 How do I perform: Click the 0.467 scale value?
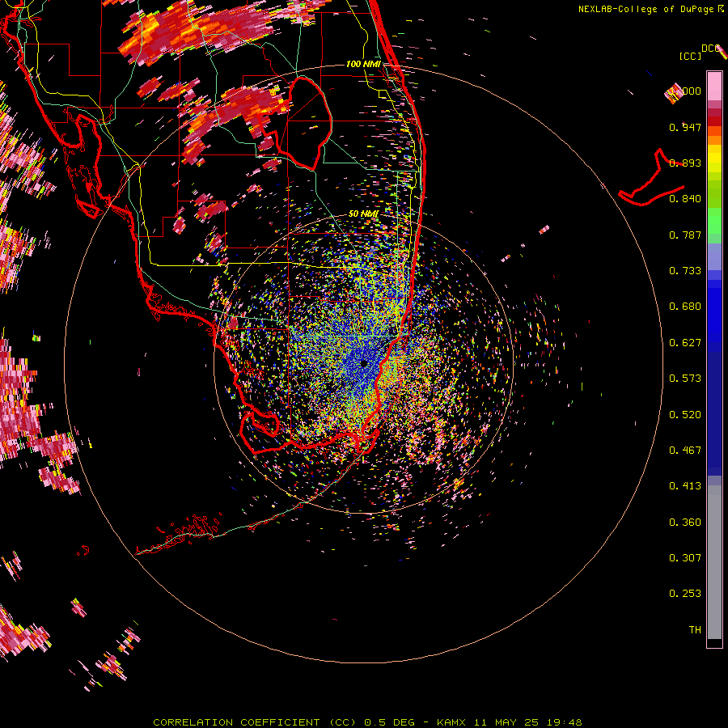tap(685, 451)
